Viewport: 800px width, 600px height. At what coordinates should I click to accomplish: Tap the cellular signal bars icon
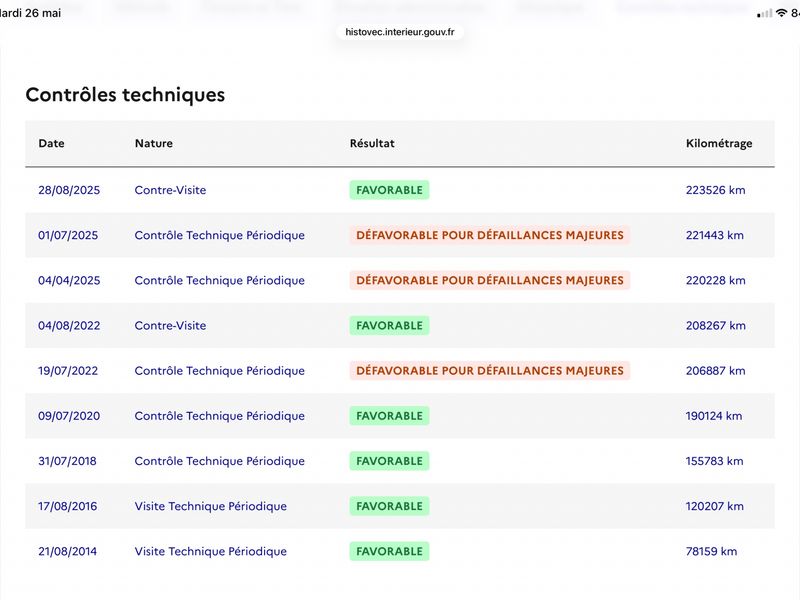coord(764,13)
